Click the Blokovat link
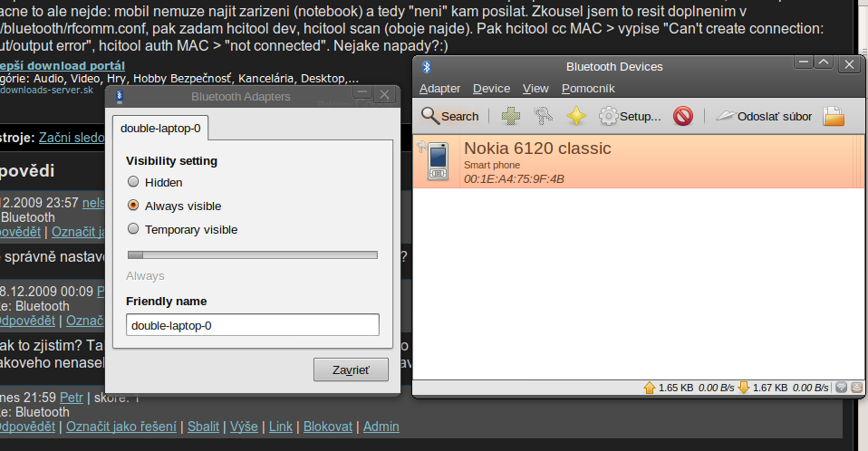Screen dimensions: 868x451 point(328,427)
